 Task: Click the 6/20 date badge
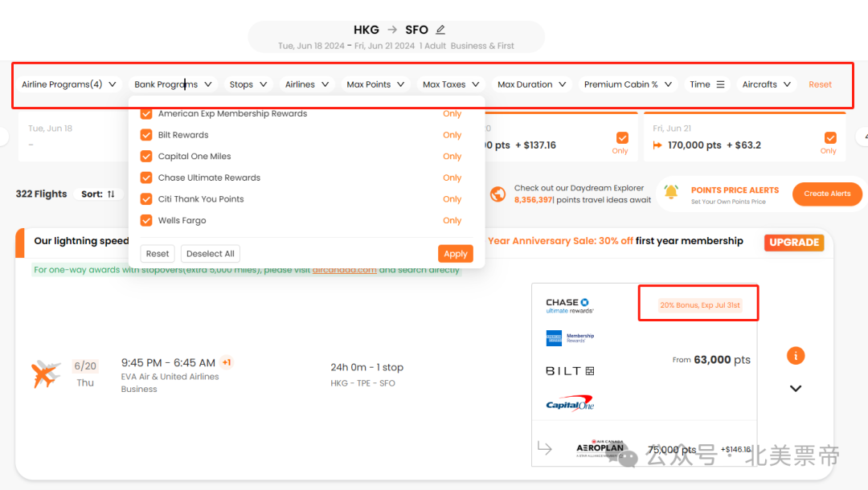pos(85,366)
